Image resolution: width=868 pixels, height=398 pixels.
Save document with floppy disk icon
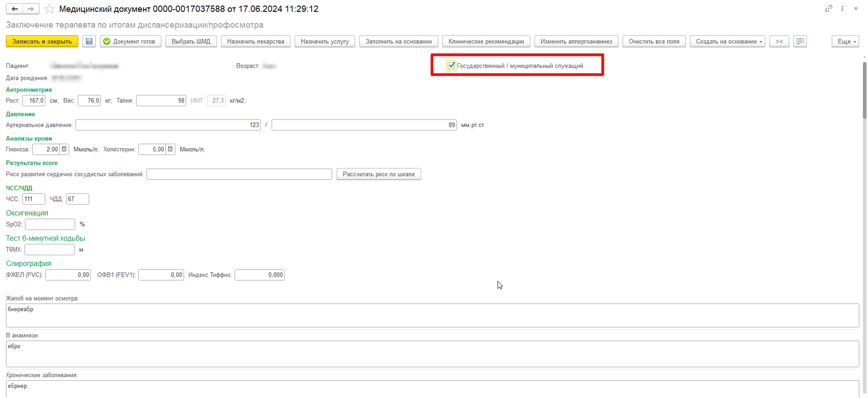pyautogui.click(x=89, y=41)
